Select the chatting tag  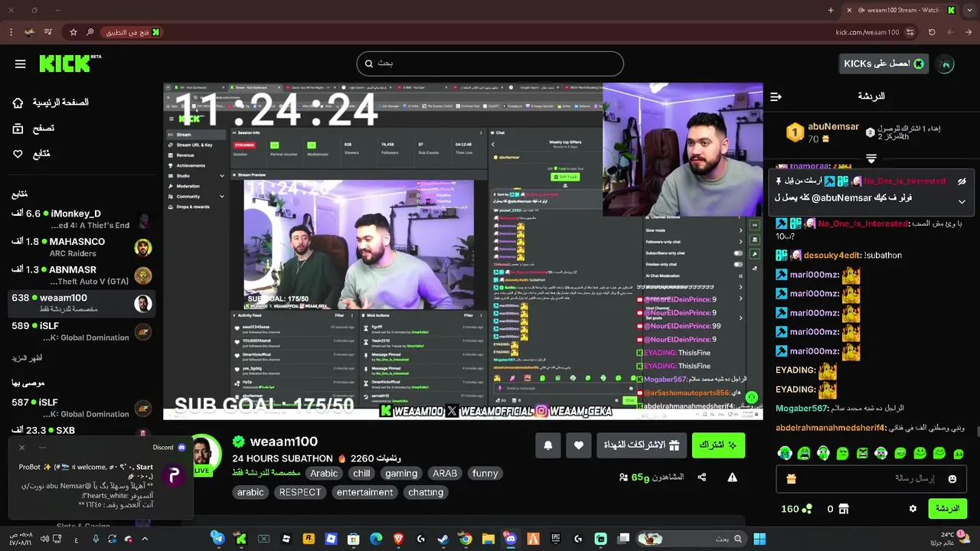point(426,493)
